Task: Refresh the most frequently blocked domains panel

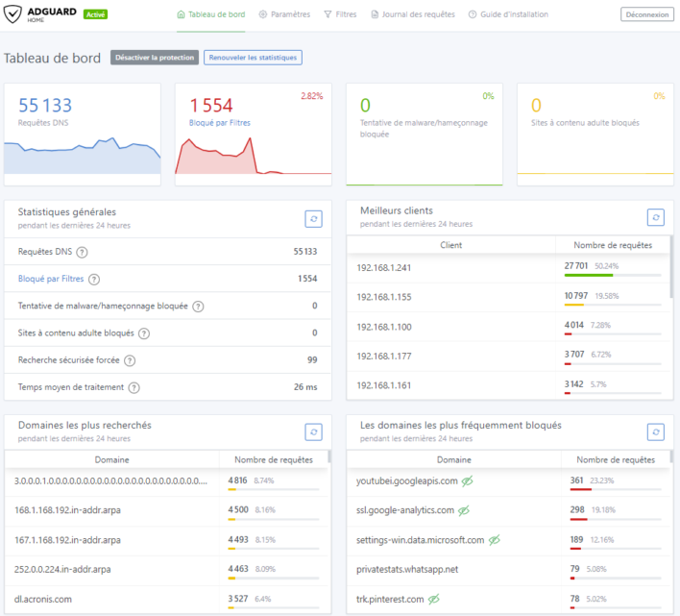Action: 655,432
